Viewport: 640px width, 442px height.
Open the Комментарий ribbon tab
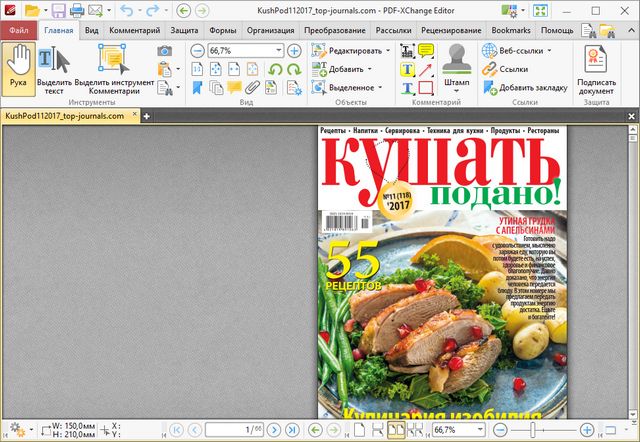click(134, 30)
